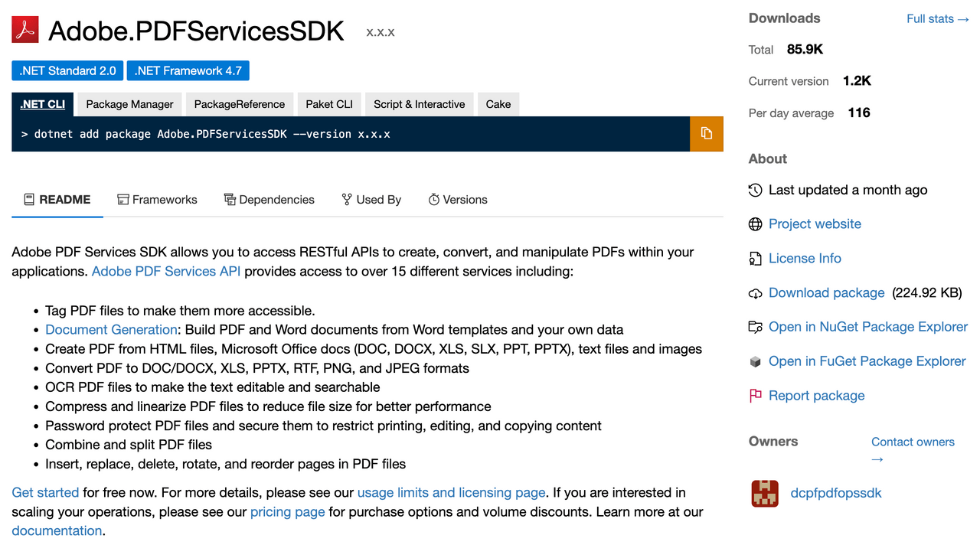Click the FuGet cube icon
The height and width of the screenshot is (545, 980).
click(x=756, y=361)
